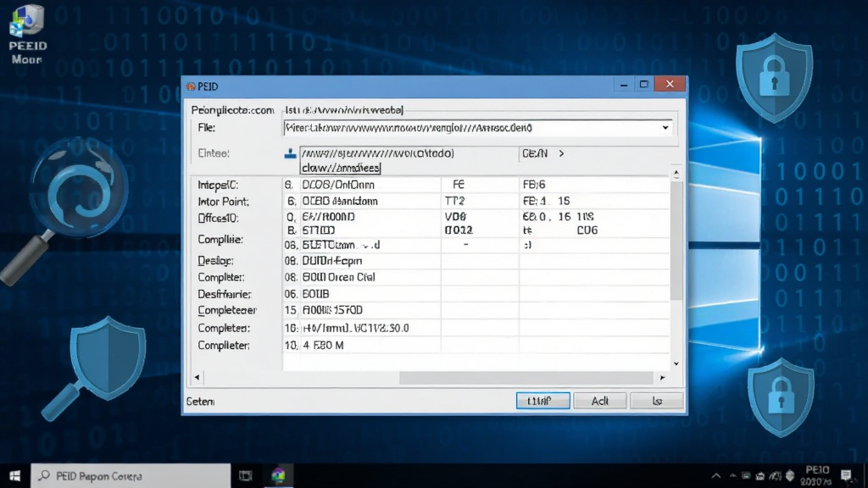Open the Windows Start menu
The width and height of the screenshot is (868, 488).
point(15,476)
